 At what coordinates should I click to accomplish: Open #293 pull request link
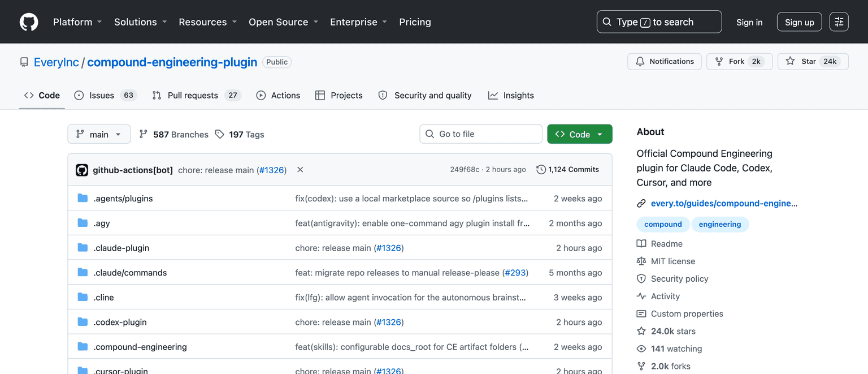click(515, 273)
